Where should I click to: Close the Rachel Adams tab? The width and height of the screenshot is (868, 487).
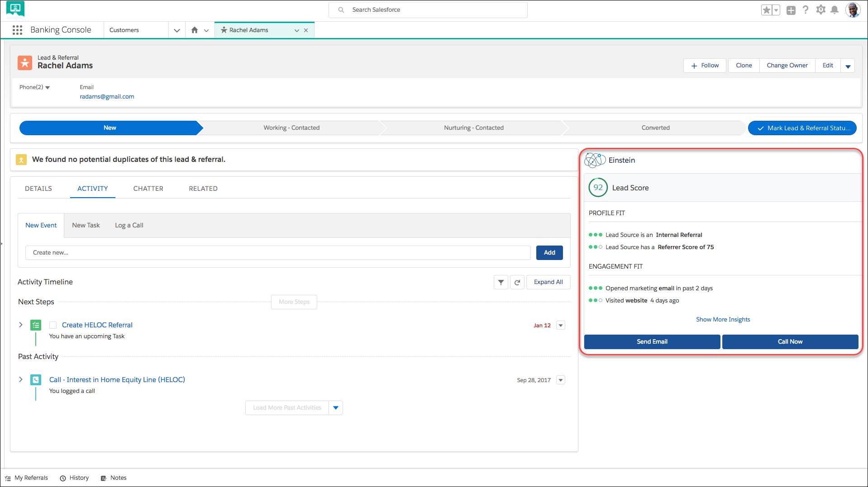click(x=306, y=30)
